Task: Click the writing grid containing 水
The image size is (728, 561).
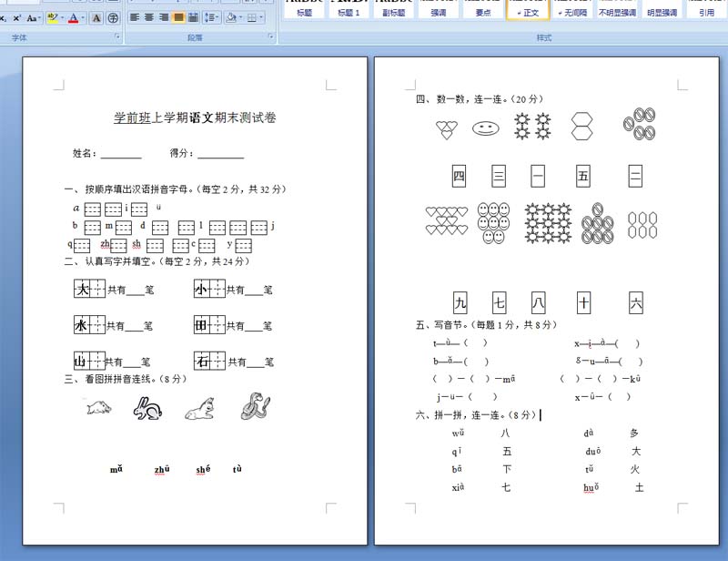Action: (x=89, y=324)
